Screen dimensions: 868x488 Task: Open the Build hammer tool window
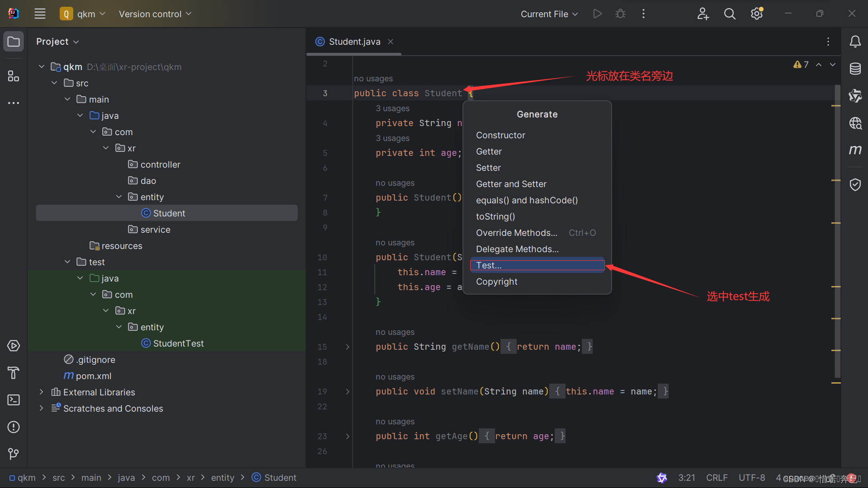[14, 373]
